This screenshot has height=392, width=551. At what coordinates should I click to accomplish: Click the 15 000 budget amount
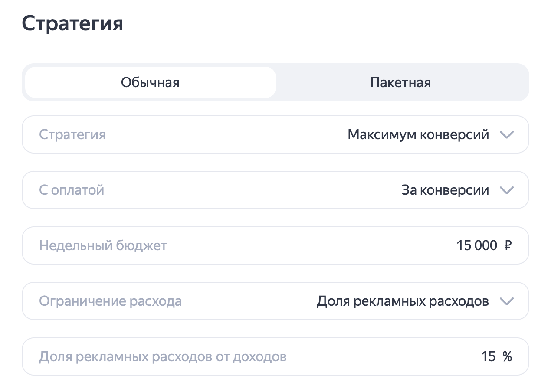tap(476, 245)
